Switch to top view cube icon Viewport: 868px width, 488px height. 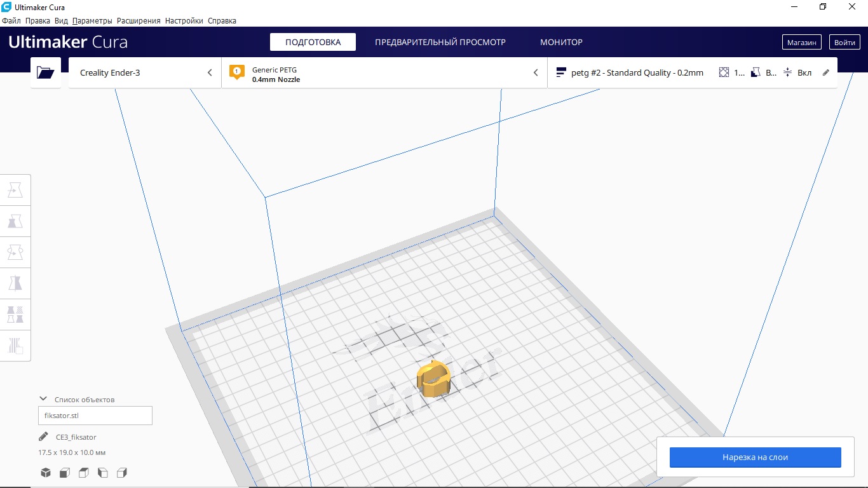(84, 473)
